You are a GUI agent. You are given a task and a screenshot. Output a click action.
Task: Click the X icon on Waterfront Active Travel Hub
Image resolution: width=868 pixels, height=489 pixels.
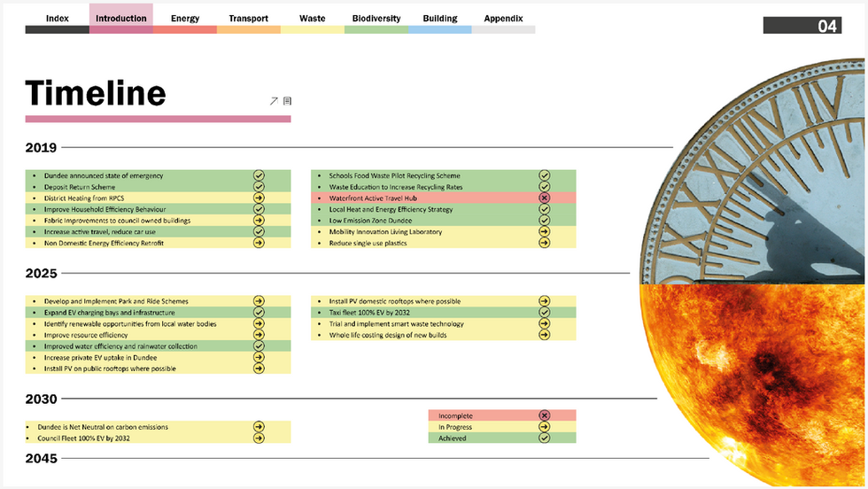point(544,198)
